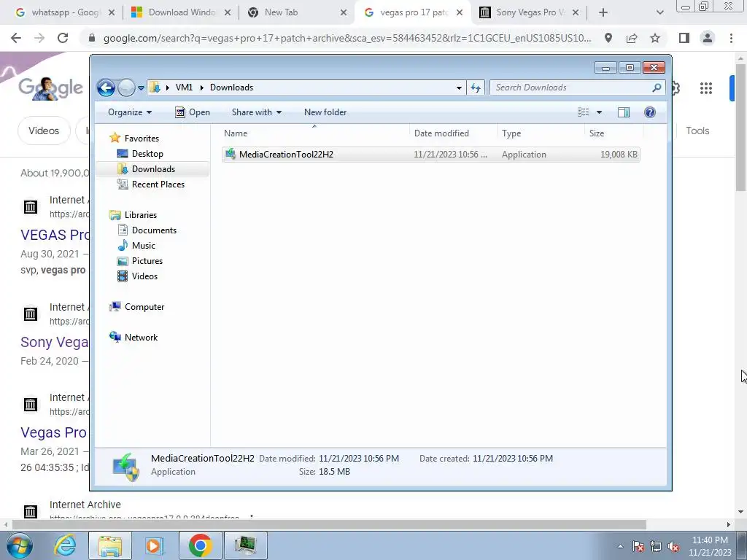Open a new Chrome tab with plus
Screen dimensions: 747x560
coord(603,13)
